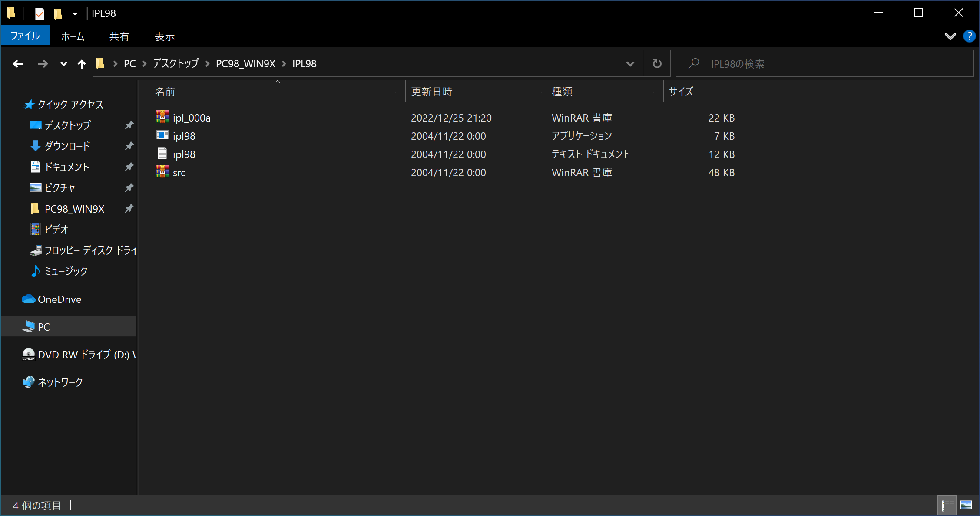Refresh the IPL98 folder view
This screenshot has width=980, height=516.
click(657, 64)
